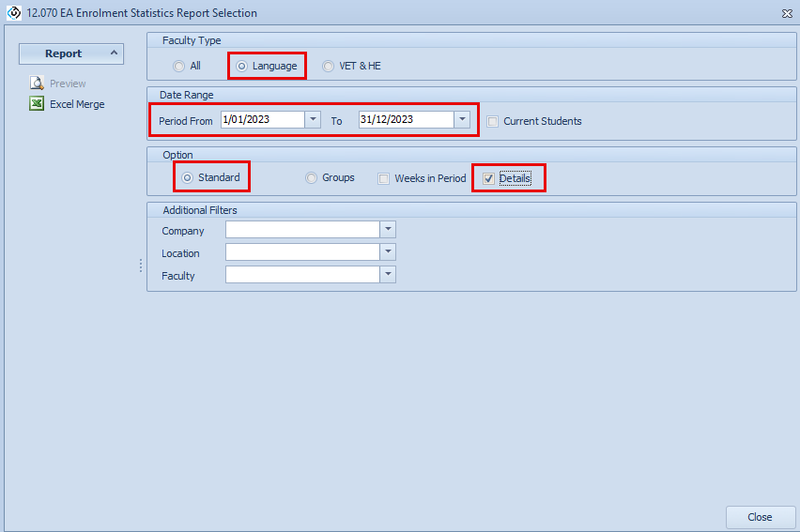Click the Close button at bottom right
800x532 pixels.
[760, 517]
